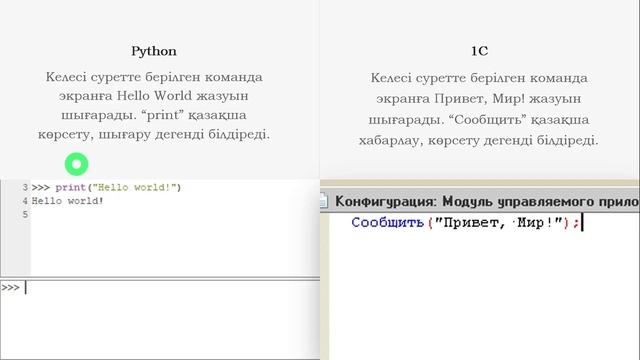This screenshot has width=640, height=360.
Task: Click the 'Python' heading
Action: pyautogui.click(x=154, y=51)
